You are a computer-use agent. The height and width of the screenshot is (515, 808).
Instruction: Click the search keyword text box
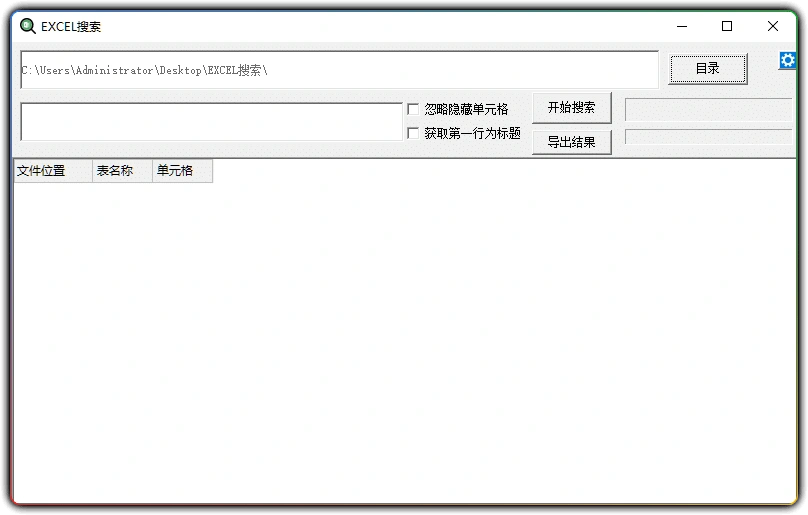click(211, 122)
